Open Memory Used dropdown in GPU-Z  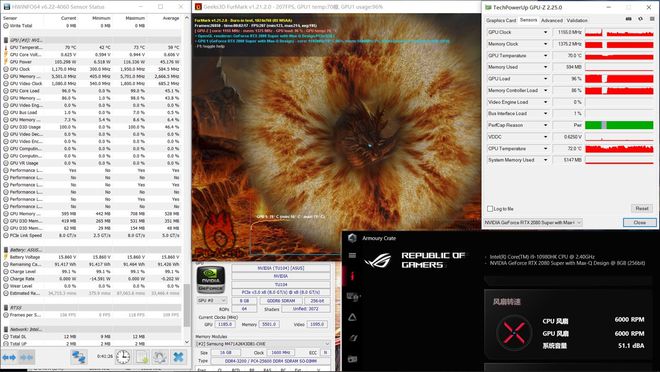545,67
